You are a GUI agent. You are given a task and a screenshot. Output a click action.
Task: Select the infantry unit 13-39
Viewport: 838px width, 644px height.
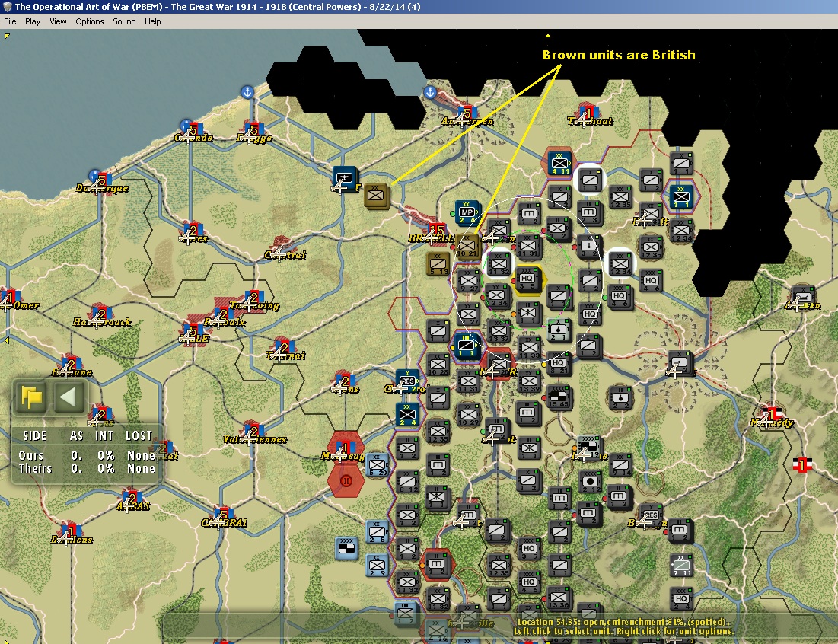click(x=528, y=381)
